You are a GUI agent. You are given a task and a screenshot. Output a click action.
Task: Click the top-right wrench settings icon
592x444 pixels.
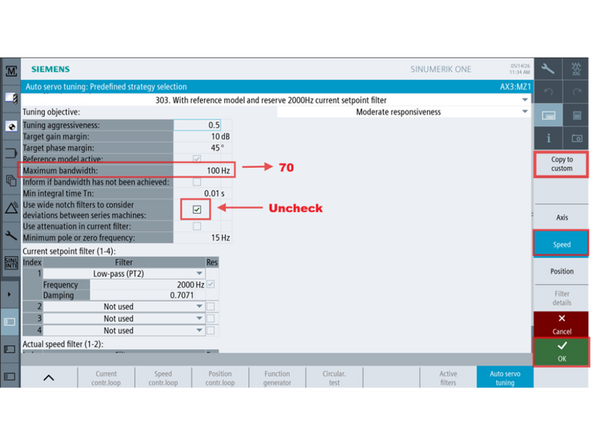pos(548,69)
